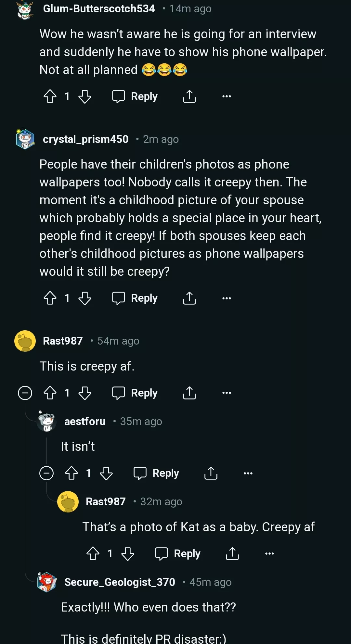
Task: Upvote Glum-Butterscotch534's comment
Action: tap(50, 96)
